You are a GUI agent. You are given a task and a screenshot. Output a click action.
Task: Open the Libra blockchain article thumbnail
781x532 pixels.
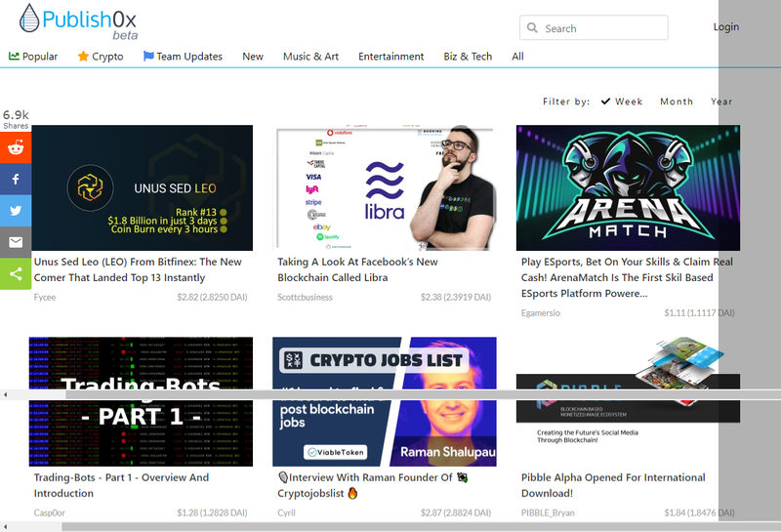coord(385,187)
